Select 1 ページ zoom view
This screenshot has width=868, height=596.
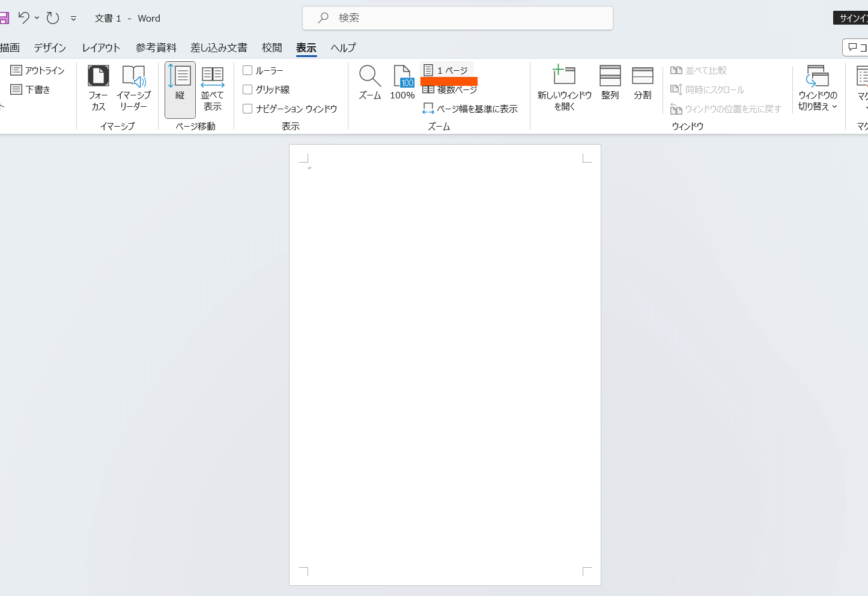coord(446,70)
